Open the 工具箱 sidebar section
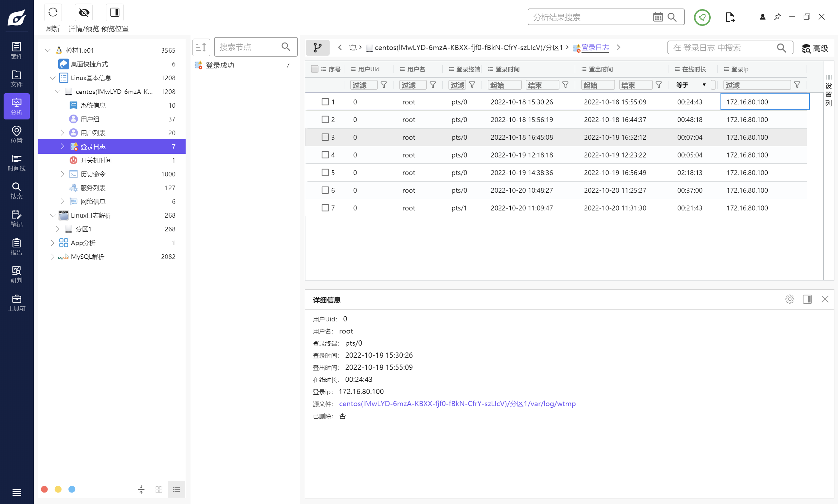Image resolution: width=838 pixels, height=504 pixels. click(17, 303)
